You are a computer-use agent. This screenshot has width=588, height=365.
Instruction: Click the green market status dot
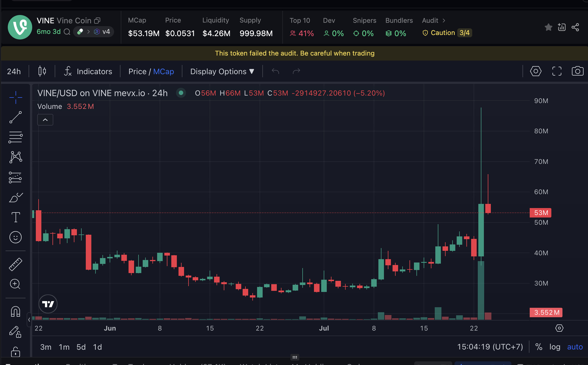(x=181, y=93)
